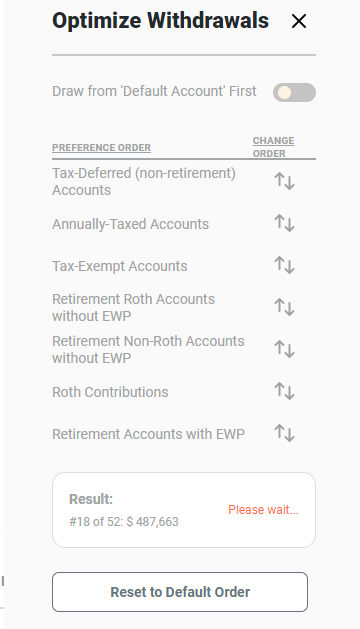Click reorder arrows for Retirement Roth Accounts without EWP

coord(284,307)
